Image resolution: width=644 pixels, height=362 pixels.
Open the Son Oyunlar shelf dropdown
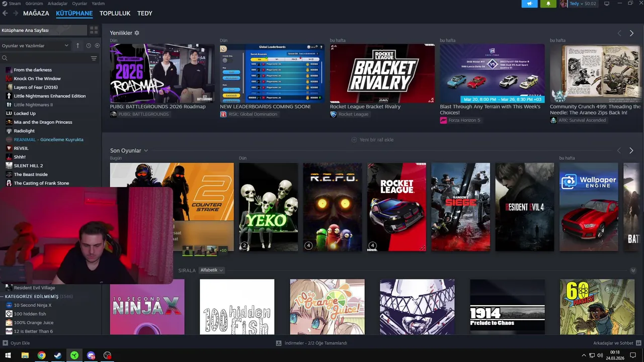click(x=146, y=150)
